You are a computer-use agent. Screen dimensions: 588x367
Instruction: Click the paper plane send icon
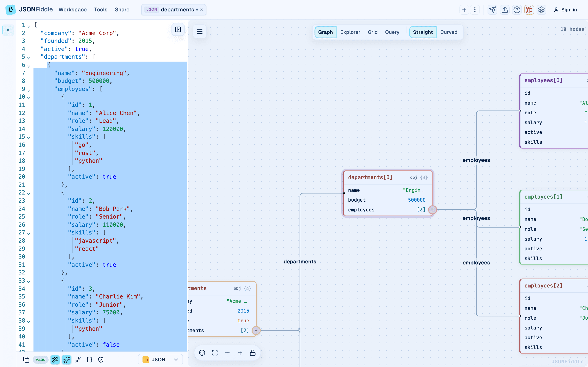pos(492,10)
